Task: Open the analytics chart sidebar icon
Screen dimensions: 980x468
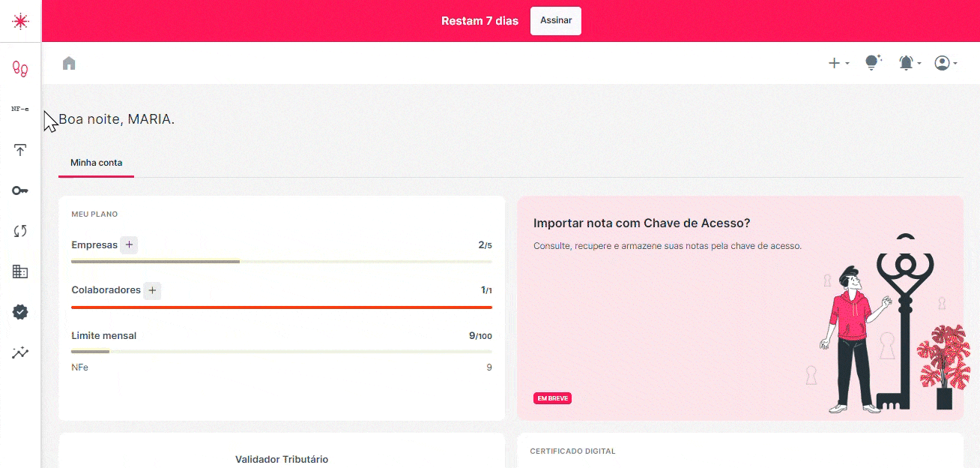Action: (20, 352)
